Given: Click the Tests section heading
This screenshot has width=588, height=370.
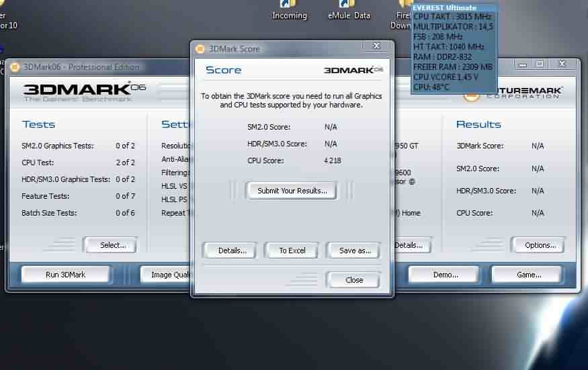Looking at the screenshot, I should pos(38,124).
